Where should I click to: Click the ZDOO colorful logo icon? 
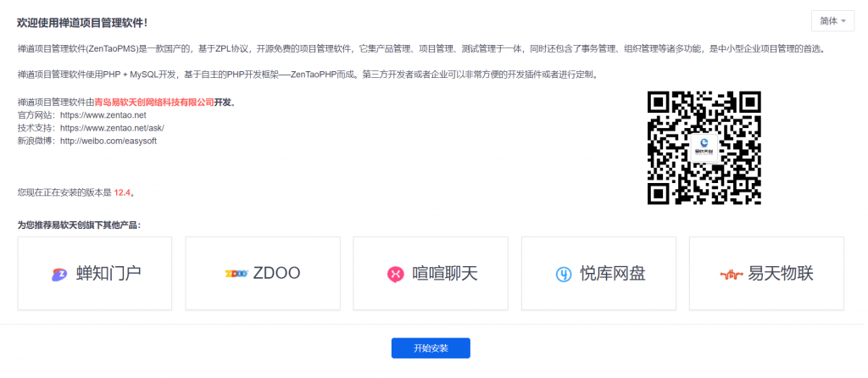point(236,274)
